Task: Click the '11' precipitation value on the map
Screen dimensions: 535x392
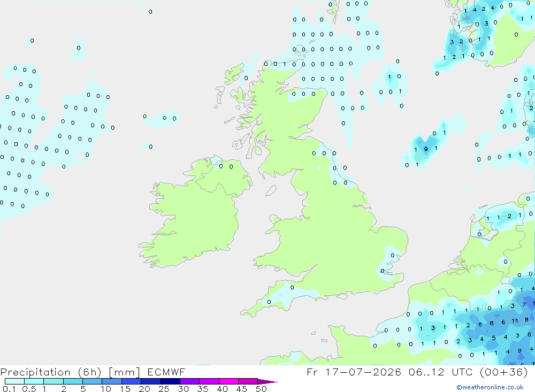Action: [515, 321]
